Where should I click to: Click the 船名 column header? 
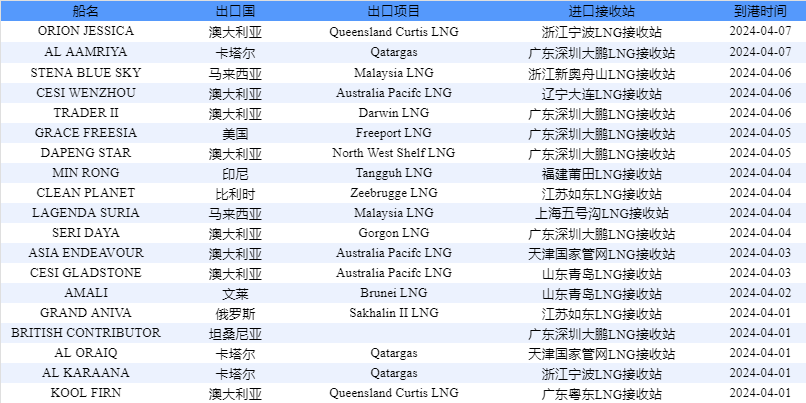click(86, 11)
